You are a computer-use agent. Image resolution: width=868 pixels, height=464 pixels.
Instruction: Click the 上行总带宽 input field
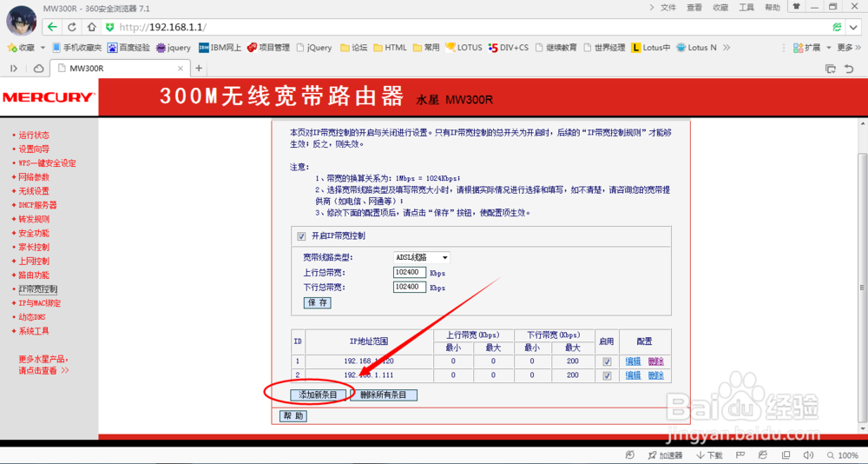[x=410, y=272]
